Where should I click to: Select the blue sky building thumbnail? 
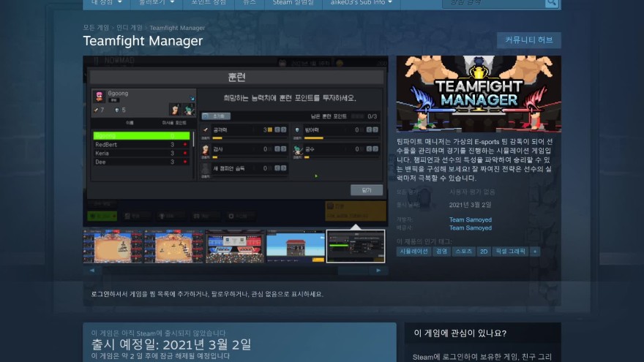(x=296, y=246)
